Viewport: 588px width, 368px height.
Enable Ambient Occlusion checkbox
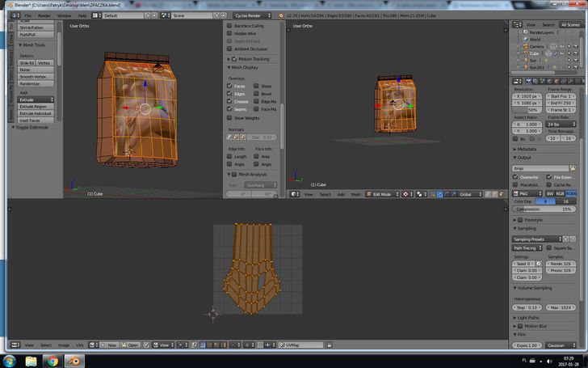(x=229, y=49)
